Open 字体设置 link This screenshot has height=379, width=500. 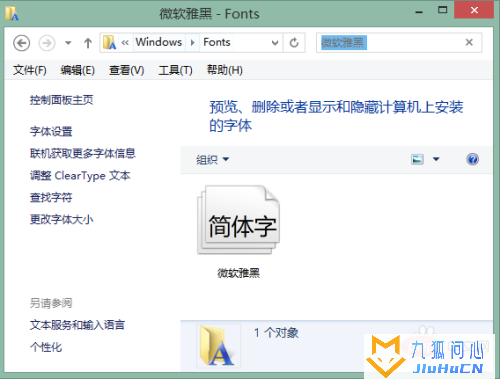(x=51, y=131)
